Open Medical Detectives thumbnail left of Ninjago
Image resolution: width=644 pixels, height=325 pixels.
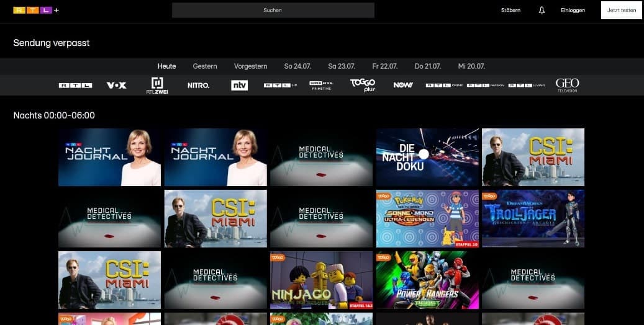215,280
